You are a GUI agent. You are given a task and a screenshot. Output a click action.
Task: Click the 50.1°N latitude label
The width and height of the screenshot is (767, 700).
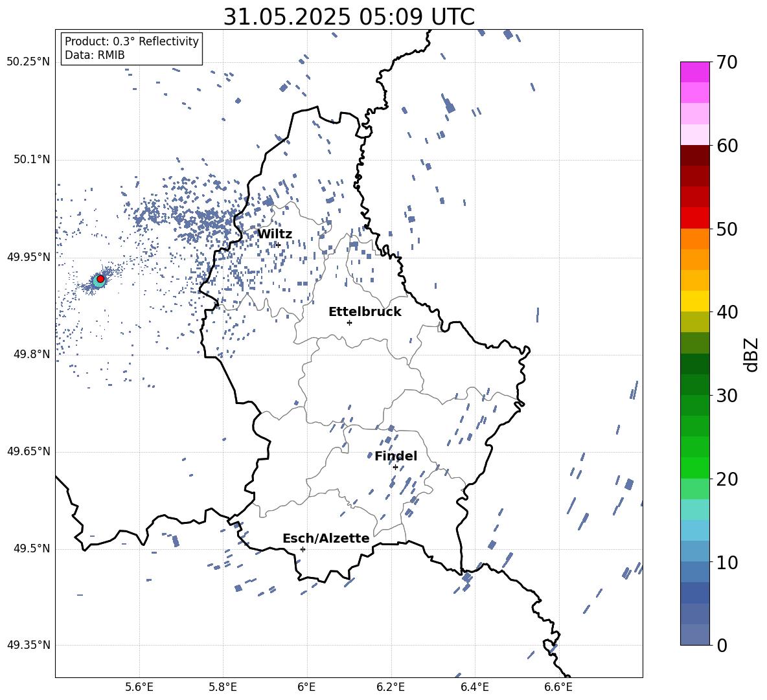click(x=32, y=159)
